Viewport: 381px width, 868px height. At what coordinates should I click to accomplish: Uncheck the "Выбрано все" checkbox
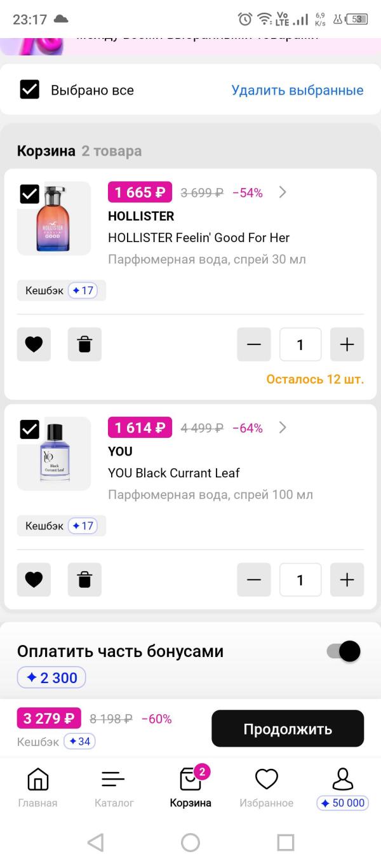click(x=30, y=90)
